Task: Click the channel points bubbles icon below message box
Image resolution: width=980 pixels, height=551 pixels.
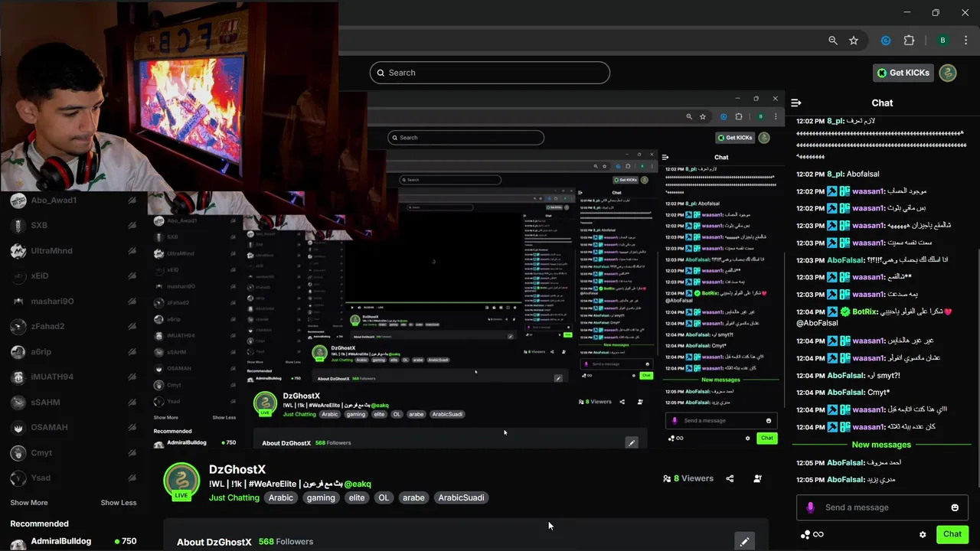Action: (805, 534)
